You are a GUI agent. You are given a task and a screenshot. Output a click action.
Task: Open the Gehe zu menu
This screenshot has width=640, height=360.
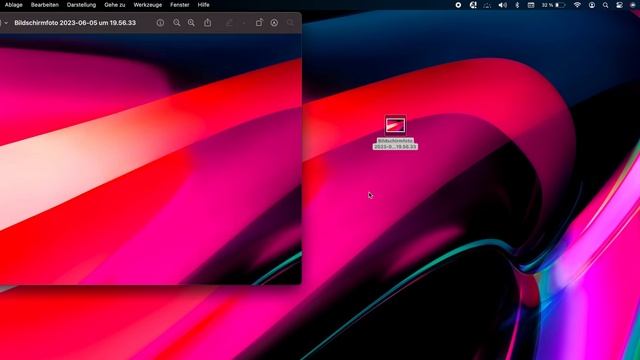(x=115, y=5)
